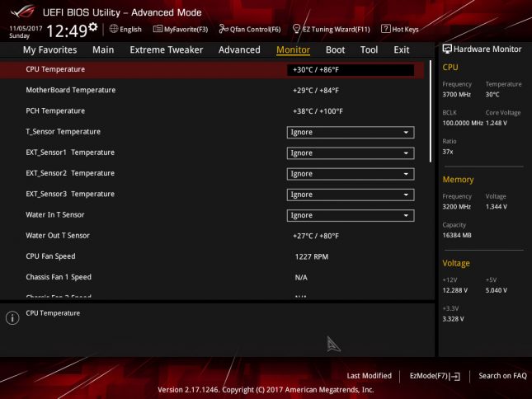Click the 12:49 clock time
This screenshot has height=399, width=532.
(67, 31)
